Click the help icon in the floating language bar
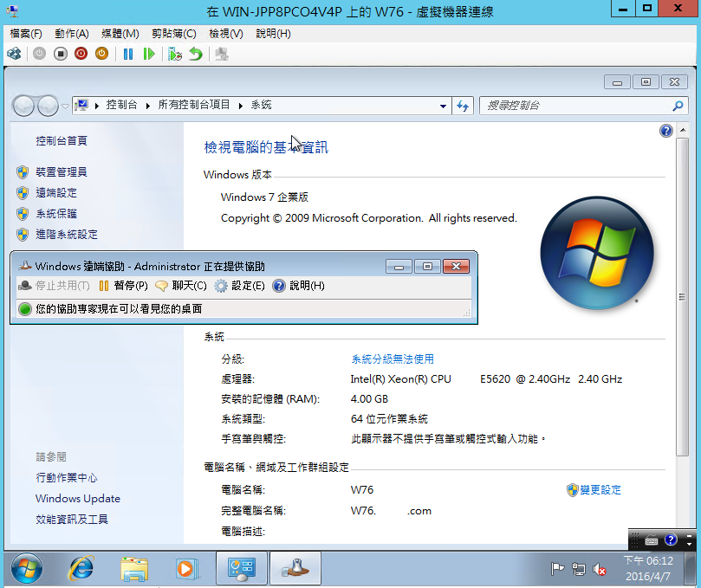The height and width of the screenshot is (588, 701). (x=671, y=540)
